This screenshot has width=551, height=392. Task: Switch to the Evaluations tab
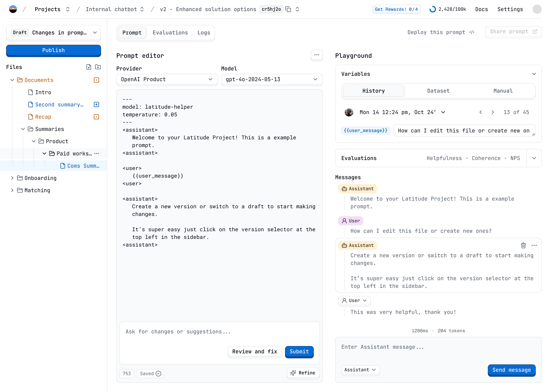(x=170, y=33)
